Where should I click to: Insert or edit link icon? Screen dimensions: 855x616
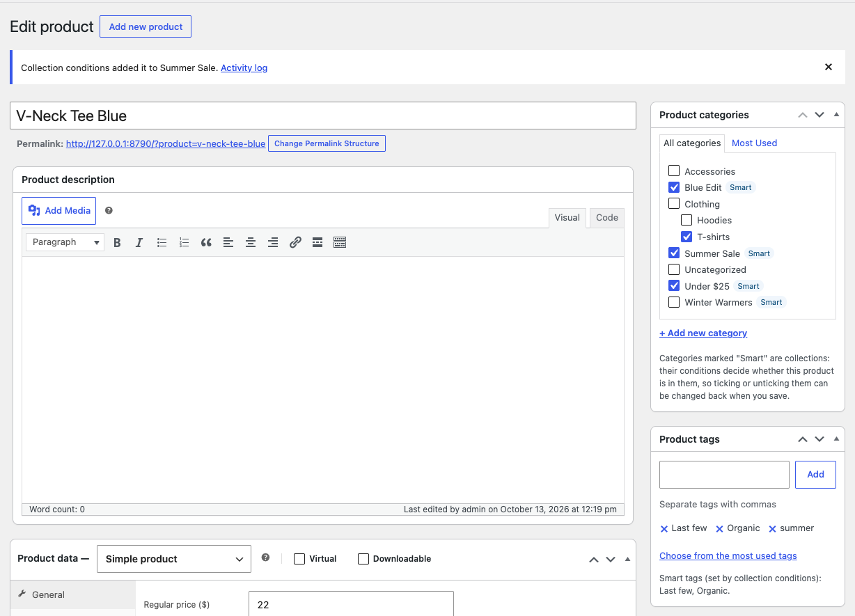295,242
